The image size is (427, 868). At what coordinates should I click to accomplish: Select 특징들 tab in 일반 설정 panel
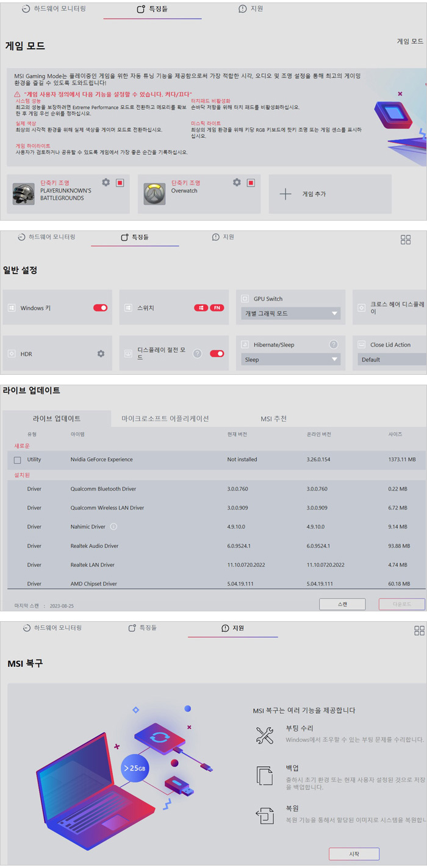click(135, 237)
